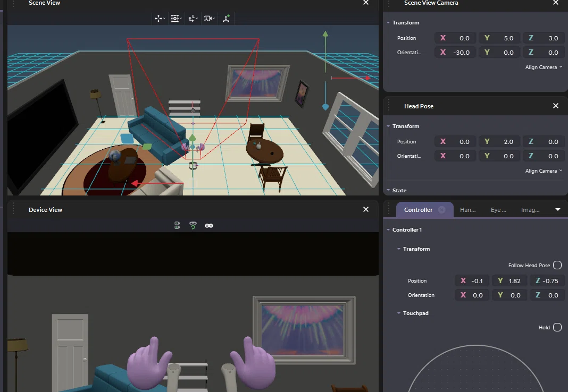
Task: Close the Controller tab with its x icon
Action: (x=442, y=210)
